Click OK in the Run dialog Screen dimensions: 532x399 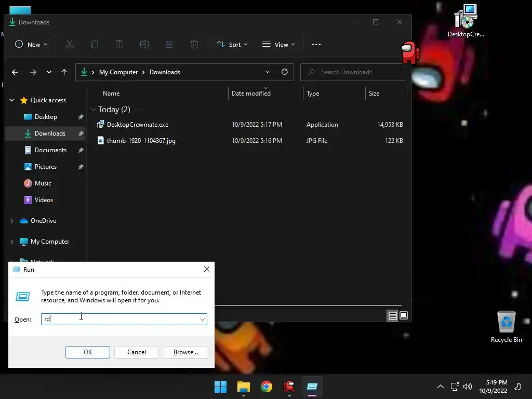tap(87, 352)
